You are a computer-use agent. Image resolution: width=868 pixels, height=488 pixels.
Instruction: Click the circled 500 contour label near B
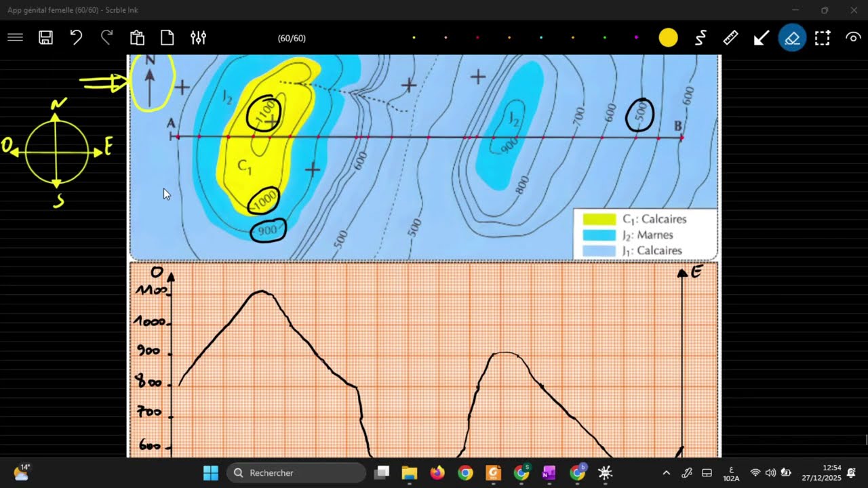click(x=639, y=115)
